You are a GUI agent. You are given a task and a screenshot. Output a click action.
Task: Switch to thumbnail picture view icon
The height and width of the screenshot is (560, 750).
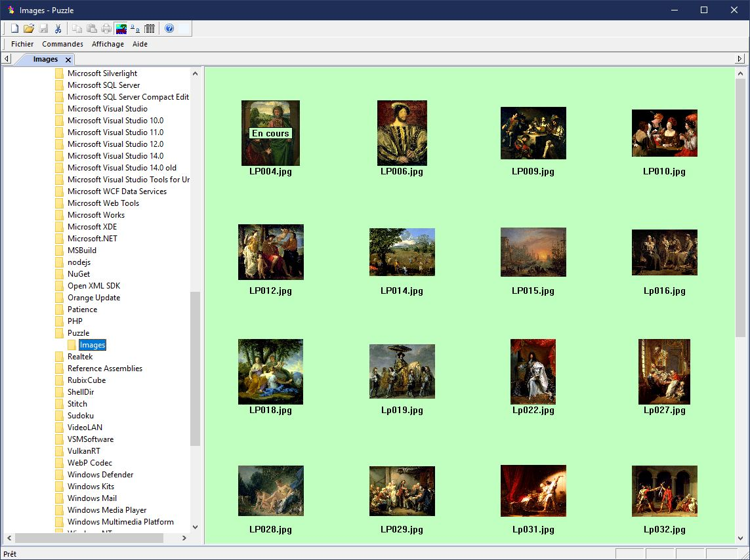click(121, 28)
